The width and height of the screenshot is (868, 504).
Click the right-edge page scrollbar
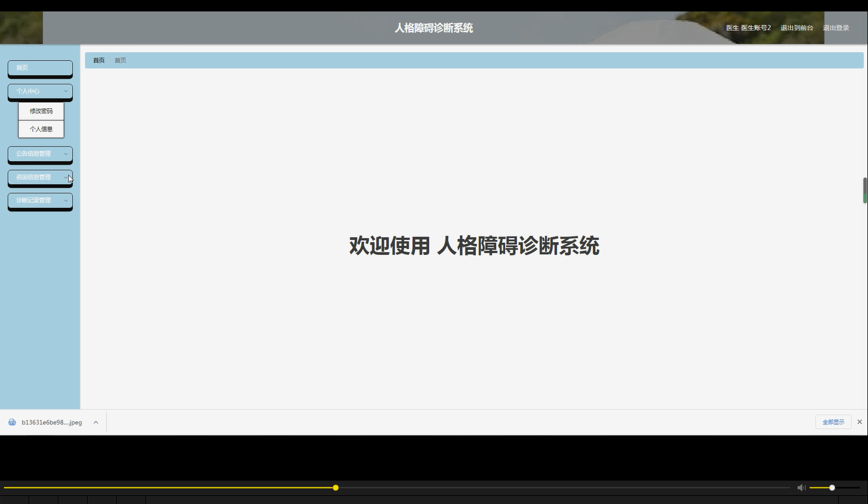coord(865,189)
